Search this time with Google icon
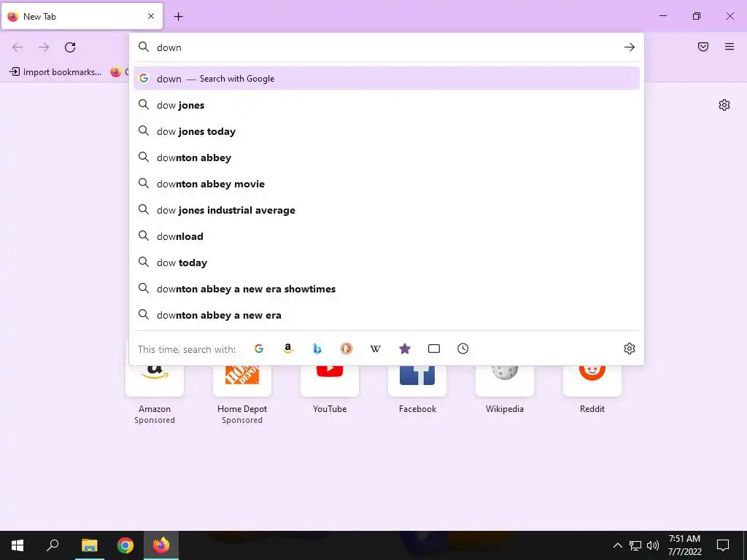Screen dimensions: 747x560 coord(259,349)
